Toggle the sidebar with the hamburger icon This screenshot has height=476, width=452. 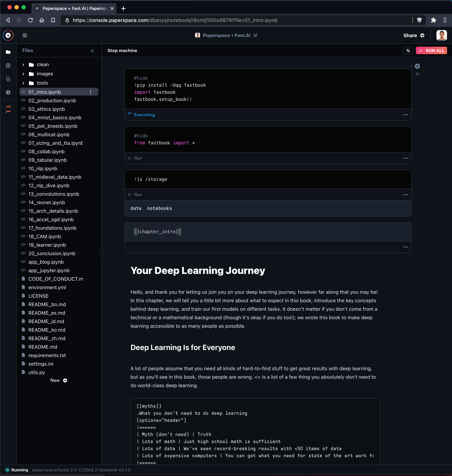pos(24,35)
